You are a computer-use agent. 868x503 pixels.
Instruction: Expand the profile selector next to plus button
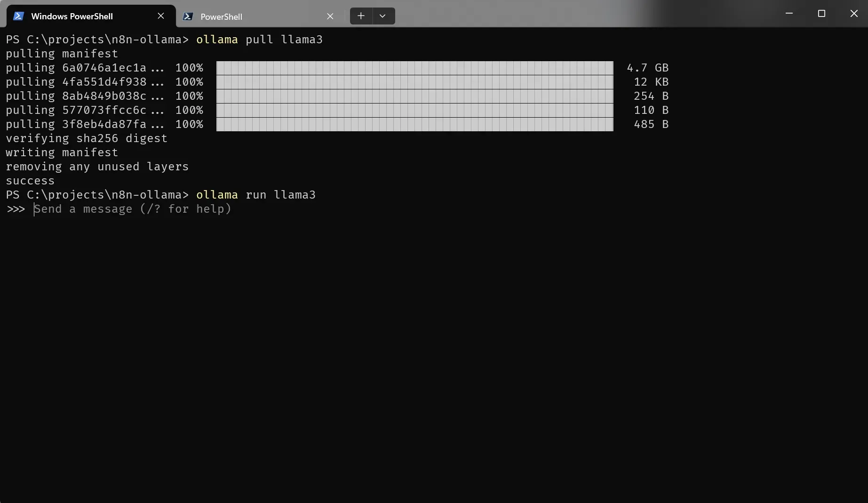(382, 16)
